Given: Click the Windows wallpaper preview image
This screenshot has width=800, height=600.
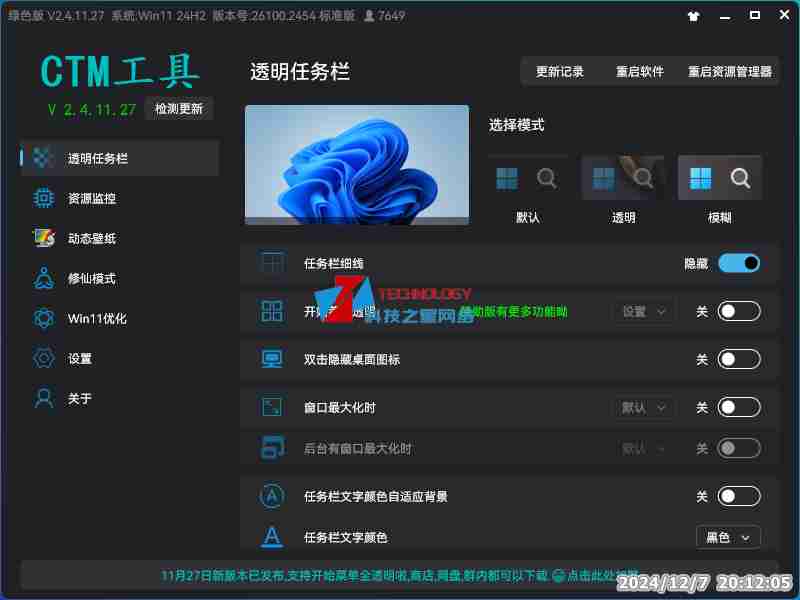Looking at the screenshot, I should pos(357,164).
